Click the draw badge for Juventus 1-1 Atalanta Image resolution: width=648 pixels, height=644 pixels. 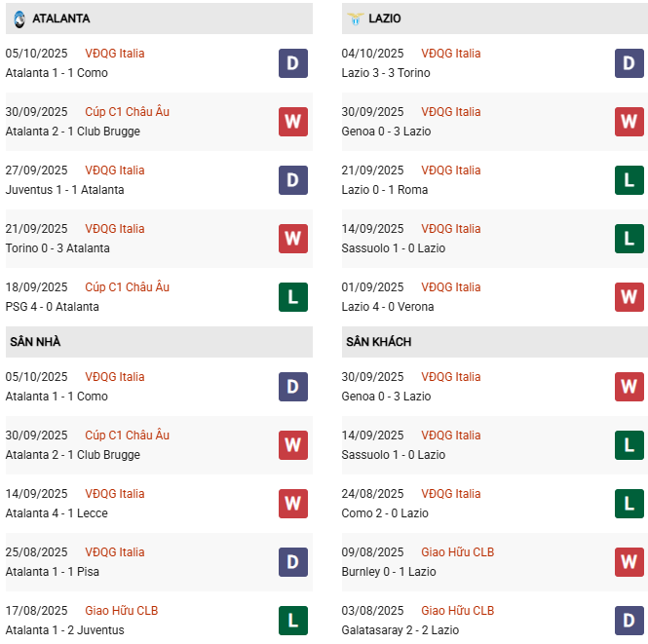click(x=293, y=180)
